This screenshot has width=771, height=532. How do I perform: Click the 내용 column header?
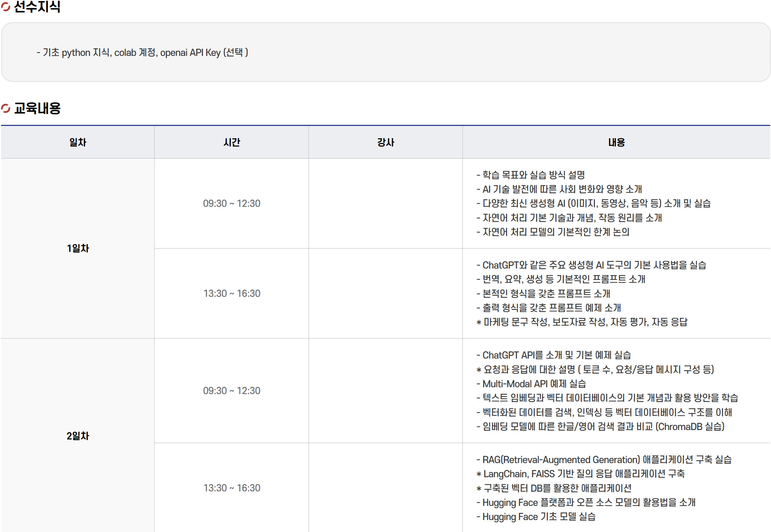616,142
